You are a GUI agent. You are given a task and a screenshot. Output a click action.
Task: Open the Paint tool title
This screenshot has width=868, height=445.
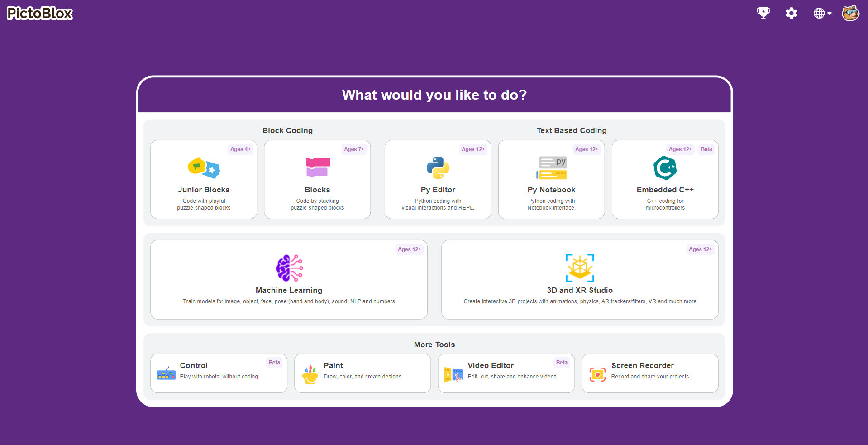tap(334, 365)
